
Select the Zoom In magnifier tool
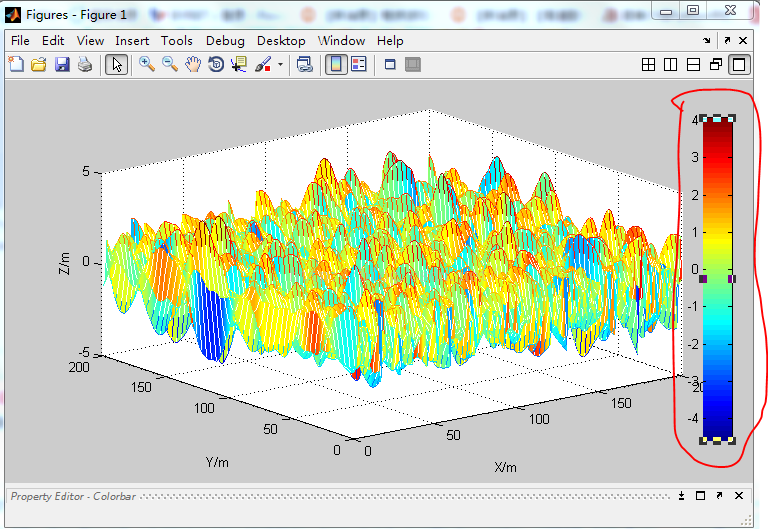point(147,65)
